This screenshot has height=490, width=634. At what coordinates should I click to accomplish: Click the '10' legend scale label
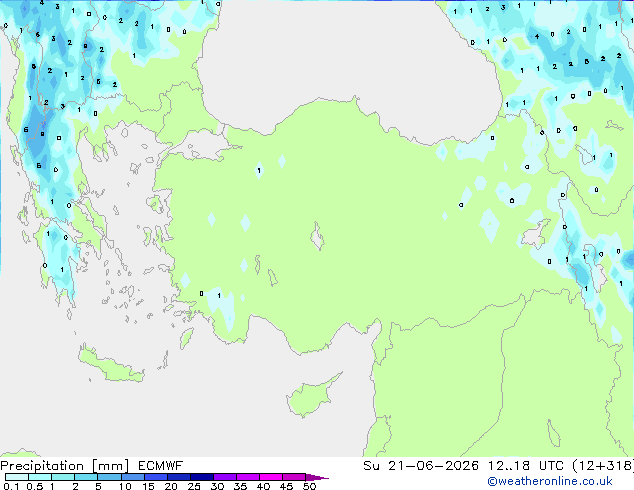tap(125, 486)
